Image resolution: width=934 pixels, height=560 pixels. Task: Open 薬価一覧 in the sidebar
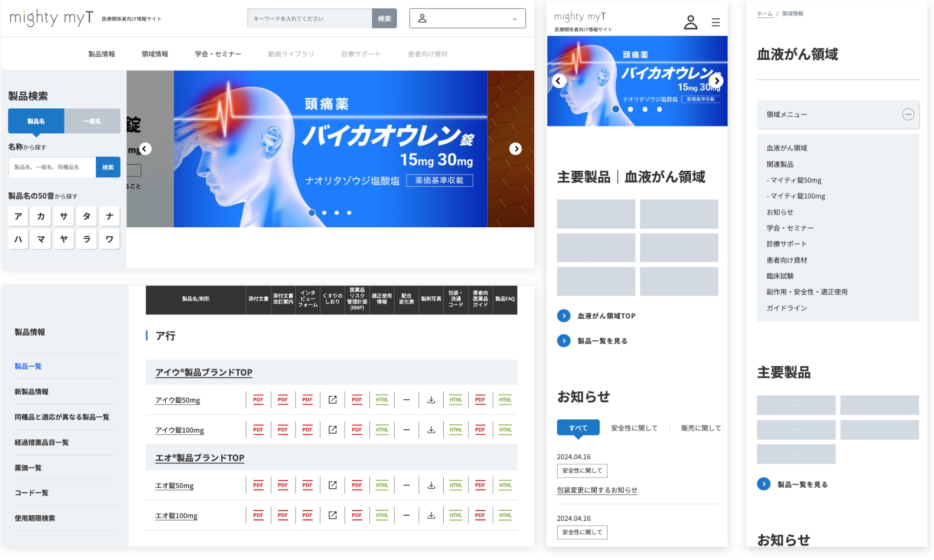(x=28, y=468)
